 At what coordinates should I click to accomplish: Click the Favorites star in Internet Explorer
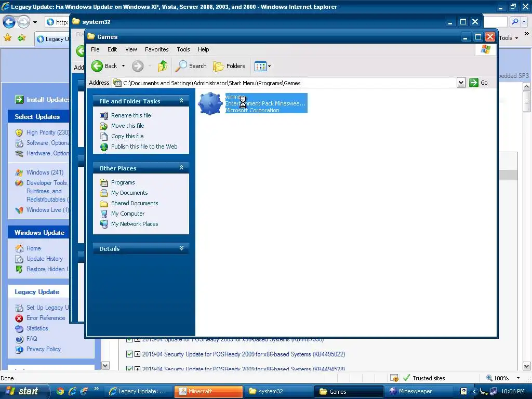coord(7,37)
